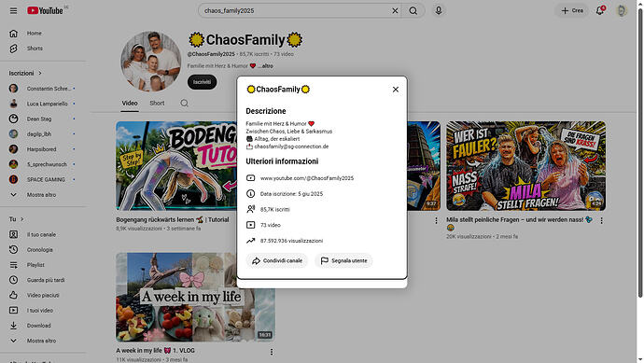Open Mila stellt peinliche Fragen title
644x363 pixels.
519,223
